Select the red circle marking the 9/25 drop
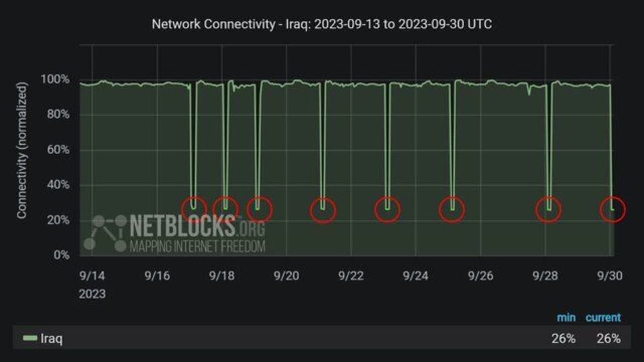 tap(452, 209)
